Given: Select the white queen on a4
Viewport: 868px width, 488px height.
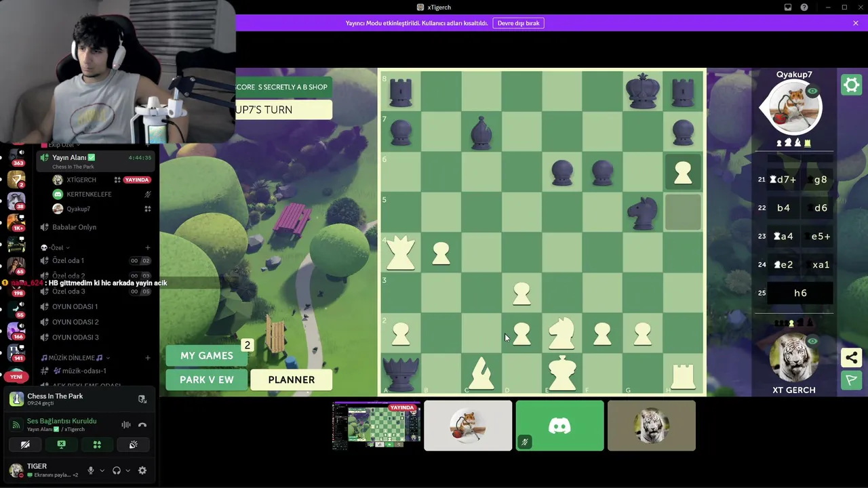Looking at the screenshot, I should click(400, 253).
